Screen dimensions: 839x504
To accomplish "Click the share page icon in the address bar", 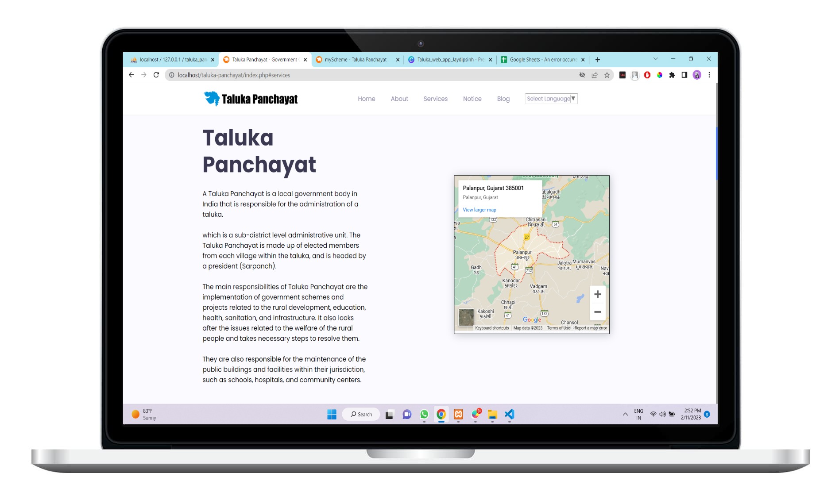I will pyautogui.click(x=595, y=75).
